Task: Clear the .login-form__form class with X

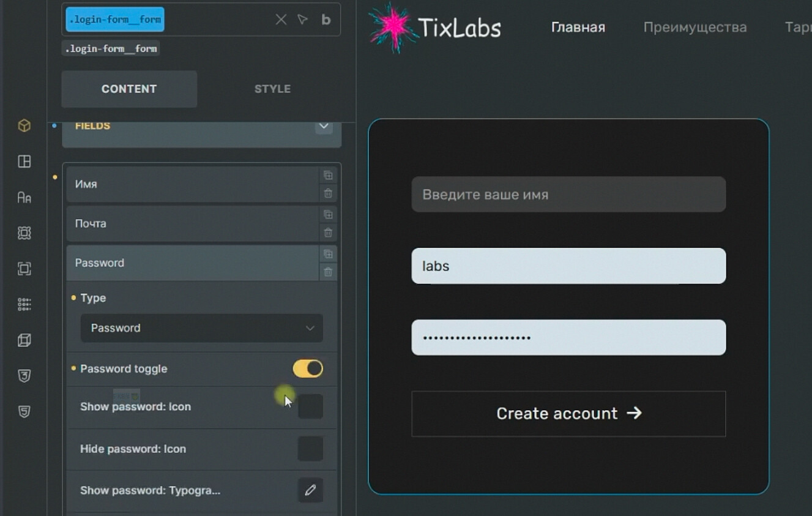Action: pos(281,20)
